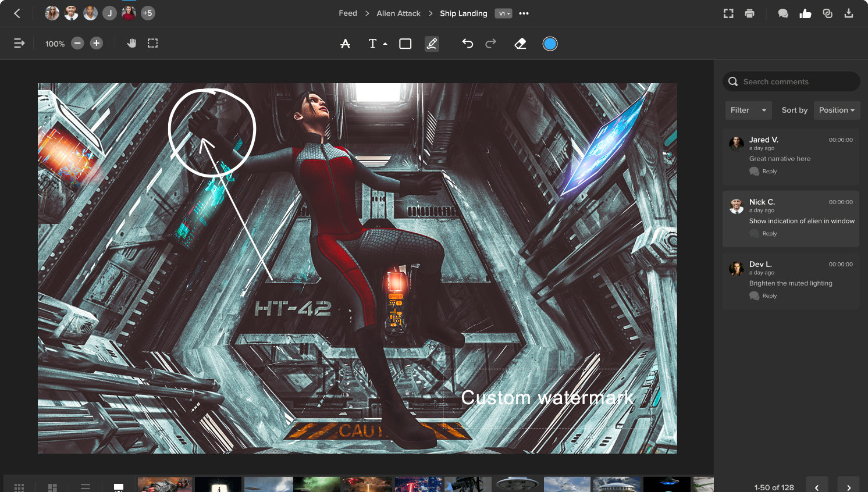
Task: Select the rectangle shape tool
Action: (405, 44)
